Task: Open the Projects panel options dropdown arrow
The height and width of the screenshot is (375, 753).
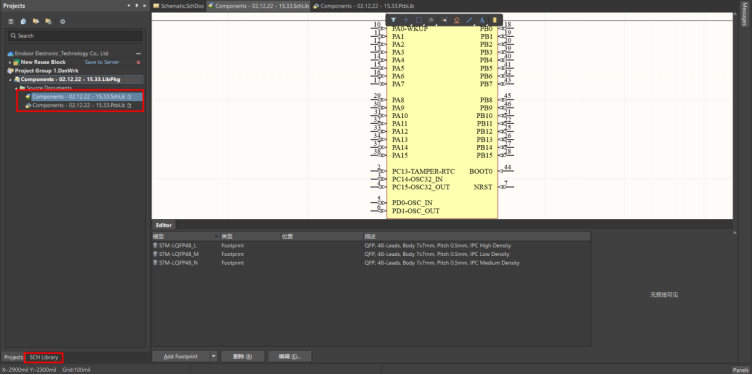Action: pos(129,6)
